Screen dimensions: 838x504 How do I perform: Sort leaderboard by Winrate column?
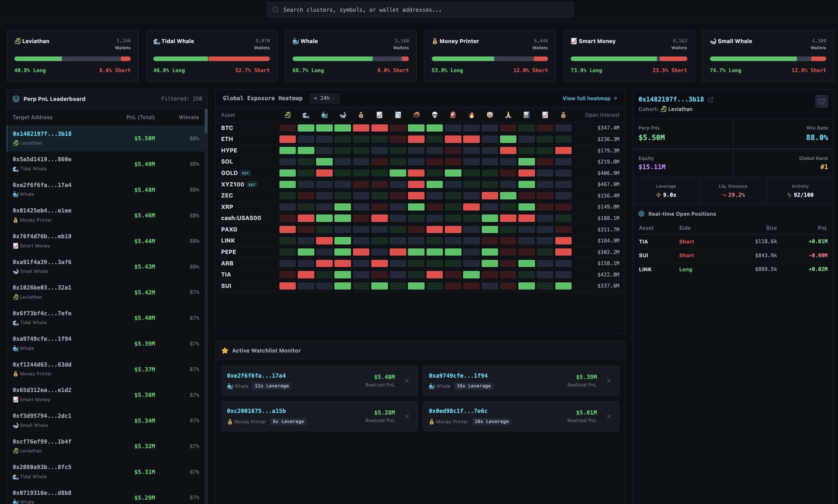tap(189, 117)
